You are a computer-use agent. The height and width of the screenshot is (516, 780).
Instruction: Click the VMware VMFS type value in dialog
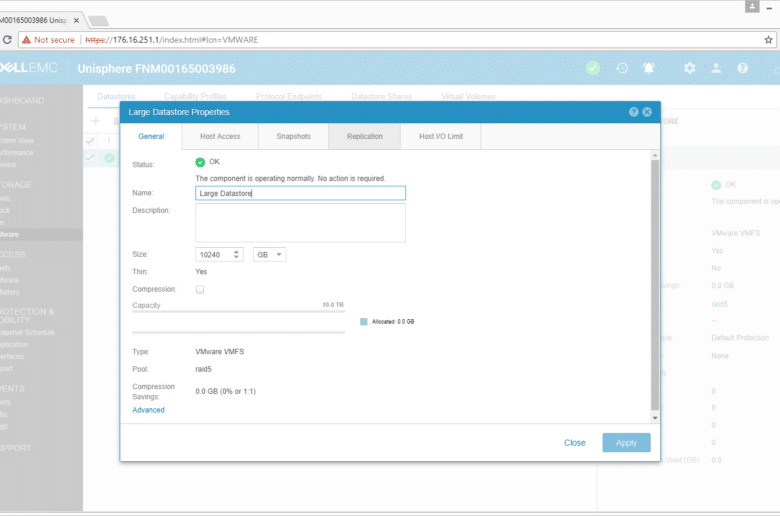[x=219, y=352]
